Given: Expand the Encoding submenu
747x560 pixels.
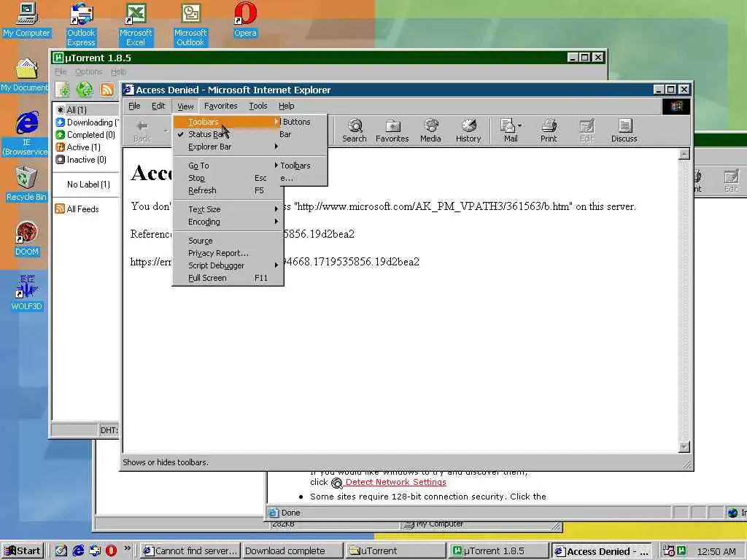Looking at the screenshot, I should click(x=228, y=222).
